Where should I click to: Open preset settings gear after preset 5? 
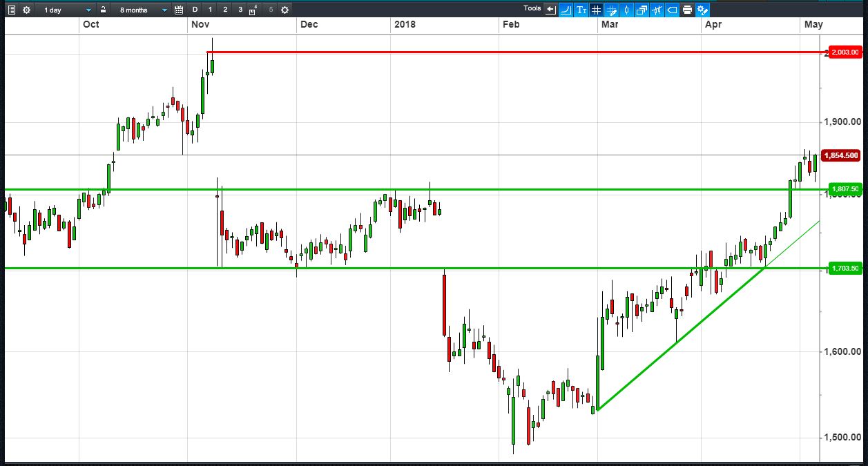click(x=284, y=10)
